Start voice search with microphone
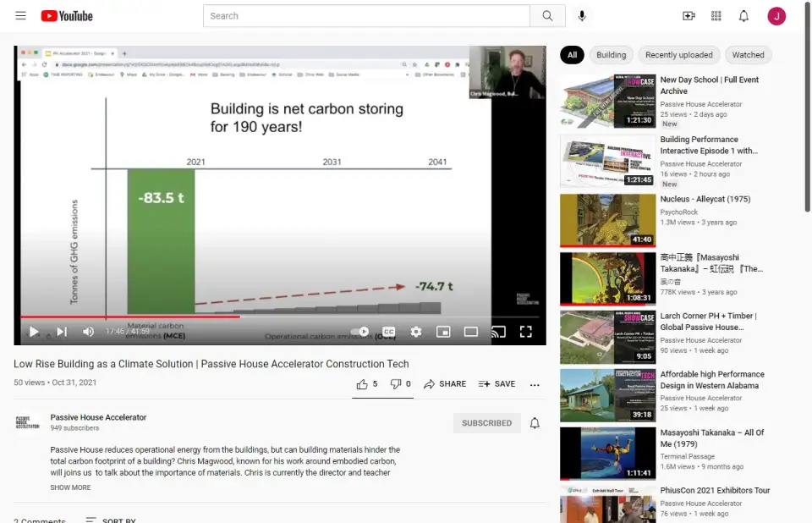 coord(582,16)
